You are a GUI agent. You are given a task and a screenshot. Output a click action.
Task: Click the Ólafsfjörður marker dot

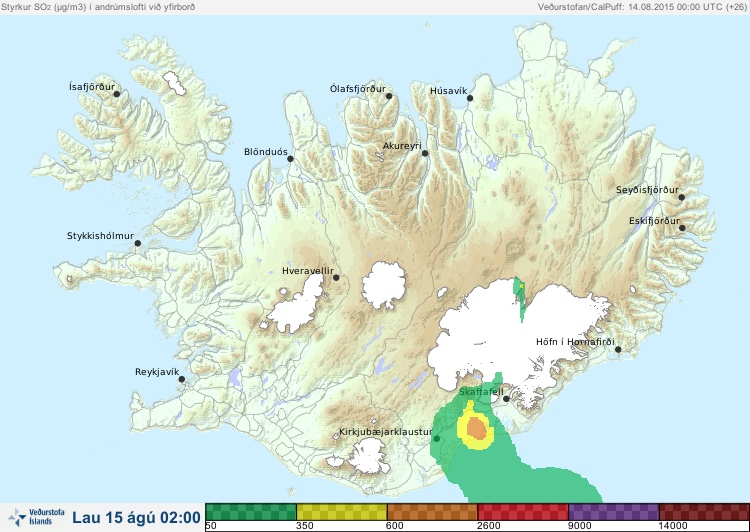point(389,96)
